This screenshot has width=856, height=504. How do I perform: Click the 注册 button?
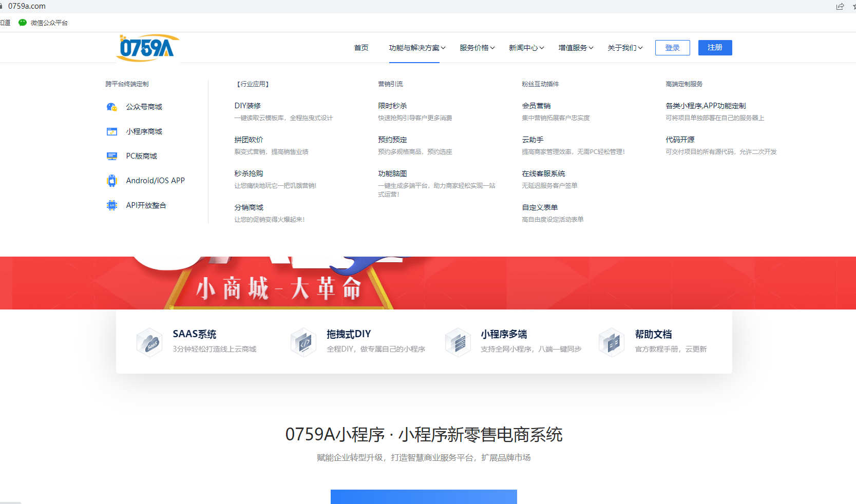point(715,47)
